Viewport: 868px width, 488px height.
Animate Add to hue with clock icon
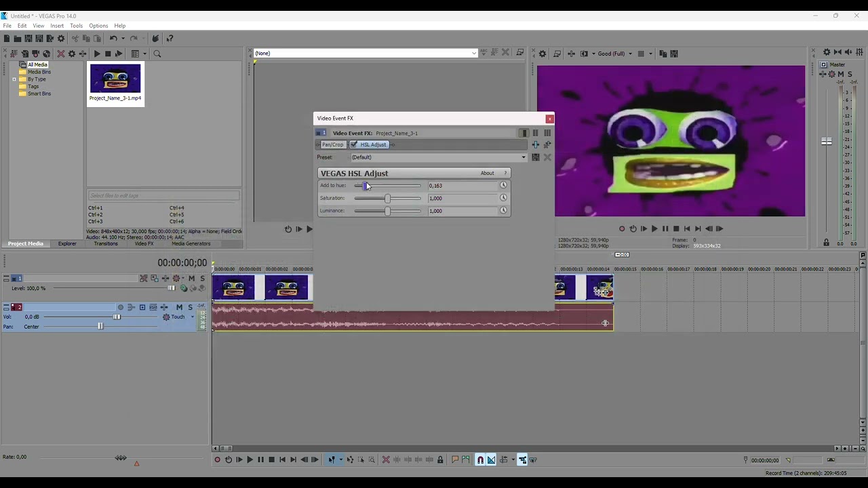[x=503, y=185]
